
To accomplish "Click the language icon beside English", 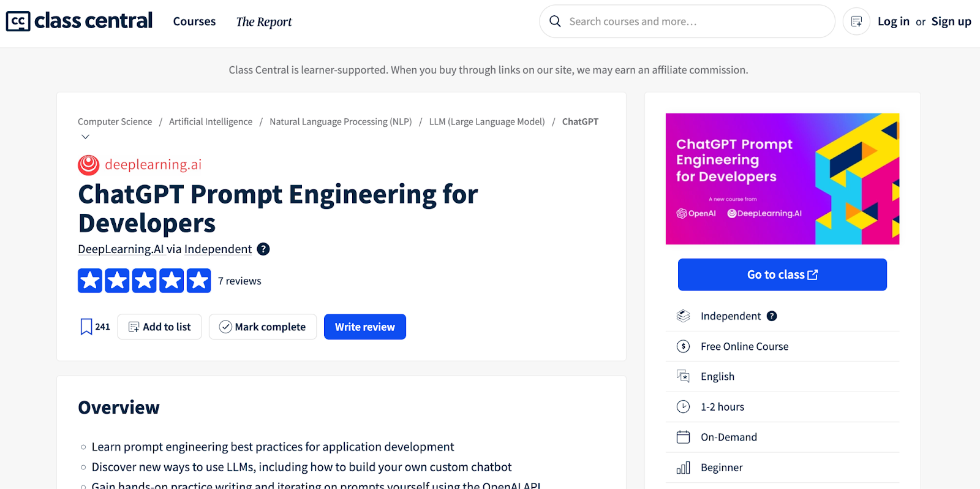I will tap(683, 376).
